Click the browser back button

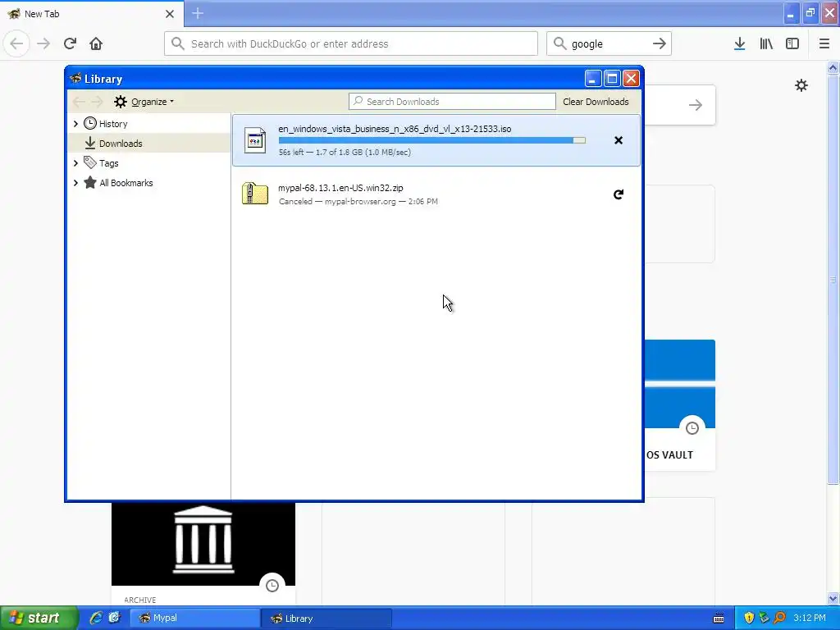16,43
